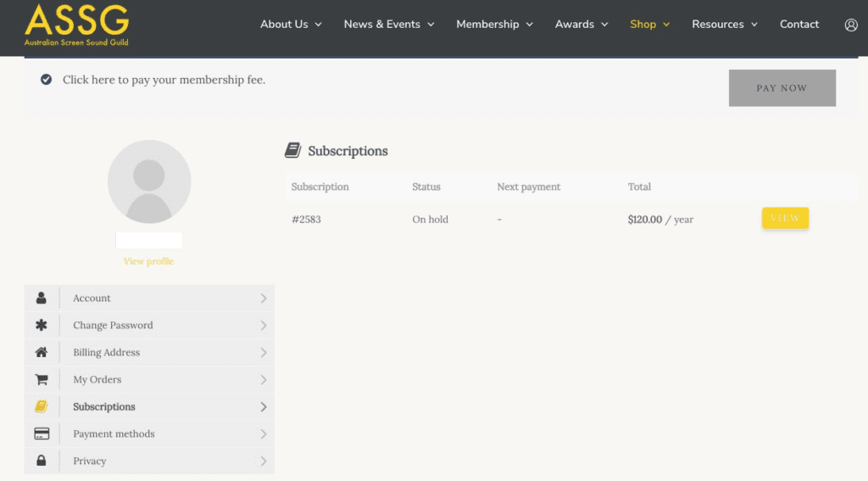Click the 'Subscription' column header

(x=320, y=187)
